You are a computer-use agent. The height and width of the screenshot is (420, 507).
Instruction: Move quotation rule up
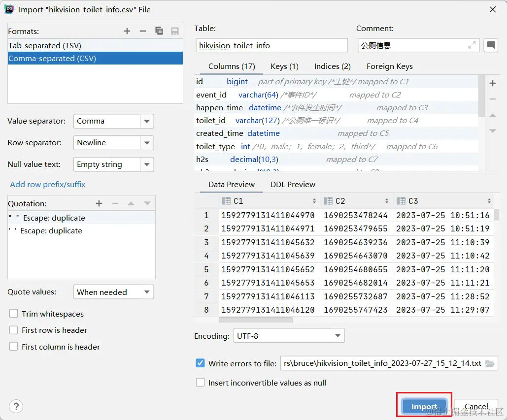[131, 203]
